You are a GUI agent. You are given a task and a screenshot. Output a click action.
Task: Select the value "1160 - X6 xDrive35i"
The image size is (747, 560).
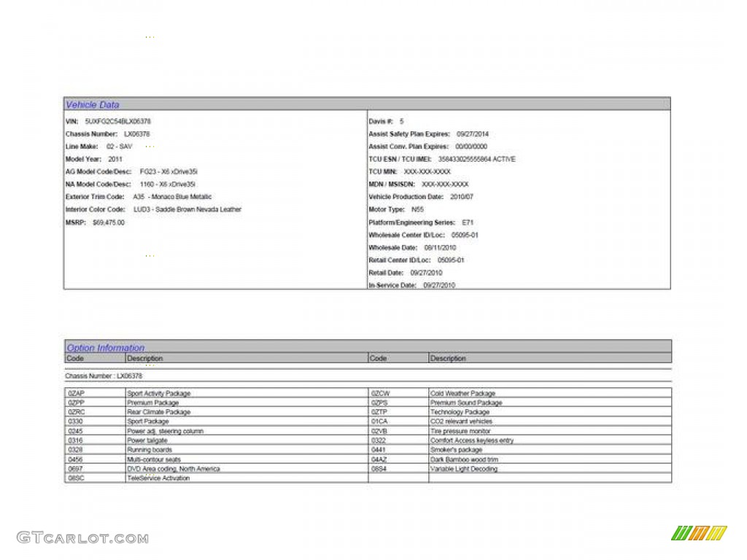pyautogui.click(x=168, y=184)
